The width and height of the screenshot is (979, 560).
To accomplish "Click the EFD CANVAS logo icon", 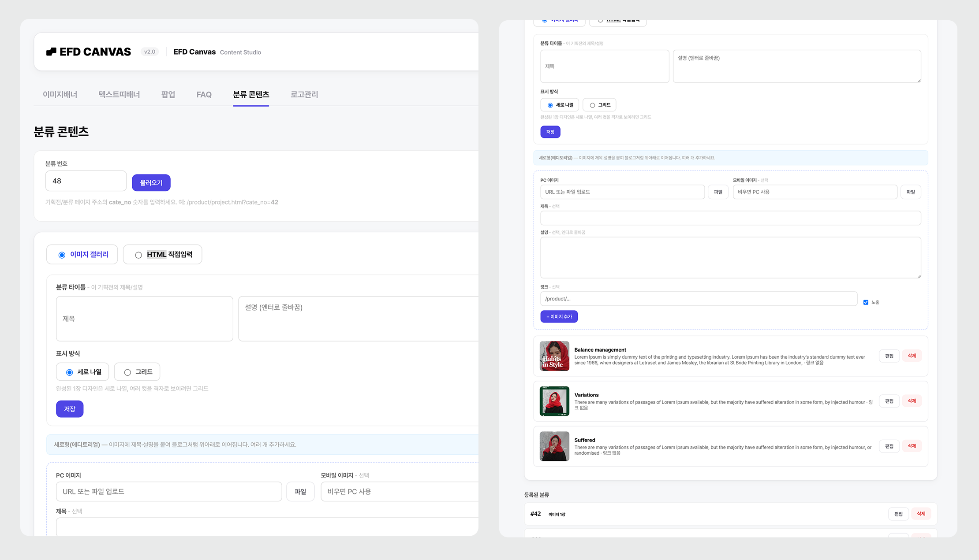I will coord(51,52).
